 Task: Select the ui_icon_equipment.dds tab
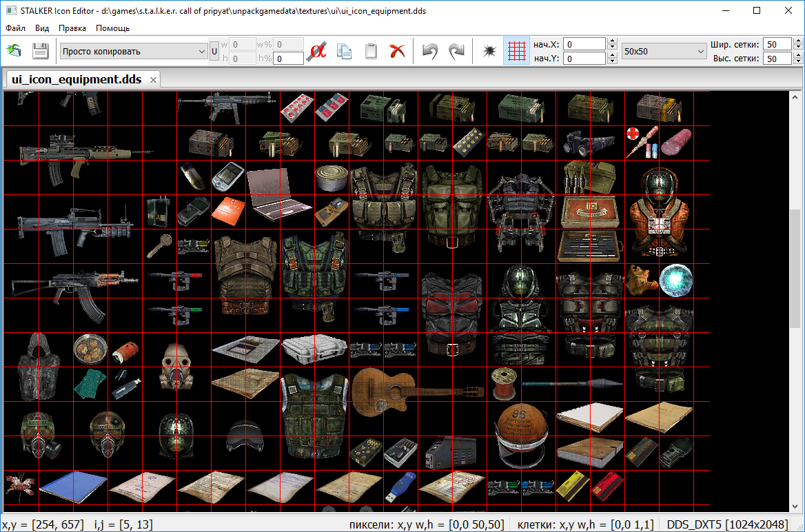[x=77, y=80]
